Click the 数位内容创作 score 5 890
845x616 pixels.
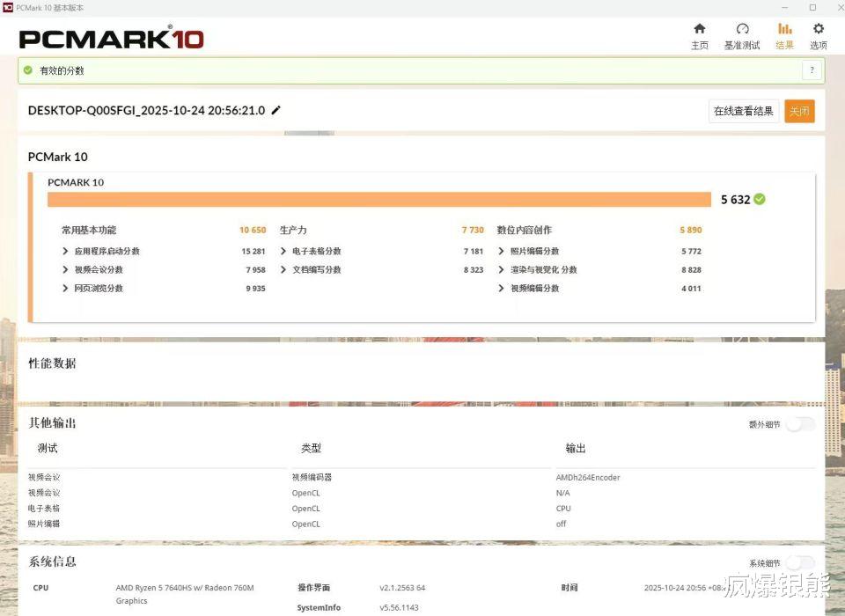coord(691,231)
